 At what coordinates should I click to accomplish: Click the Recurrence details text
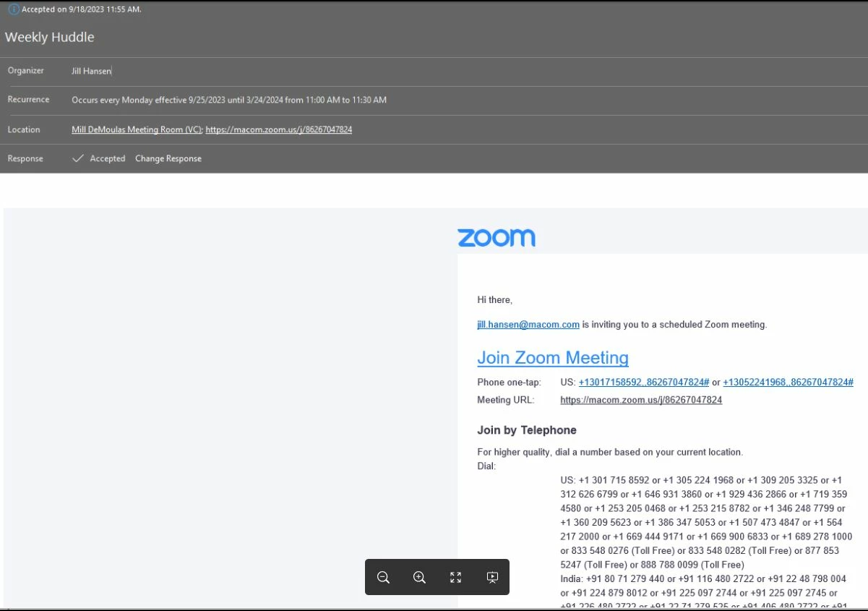pos(229,100)
